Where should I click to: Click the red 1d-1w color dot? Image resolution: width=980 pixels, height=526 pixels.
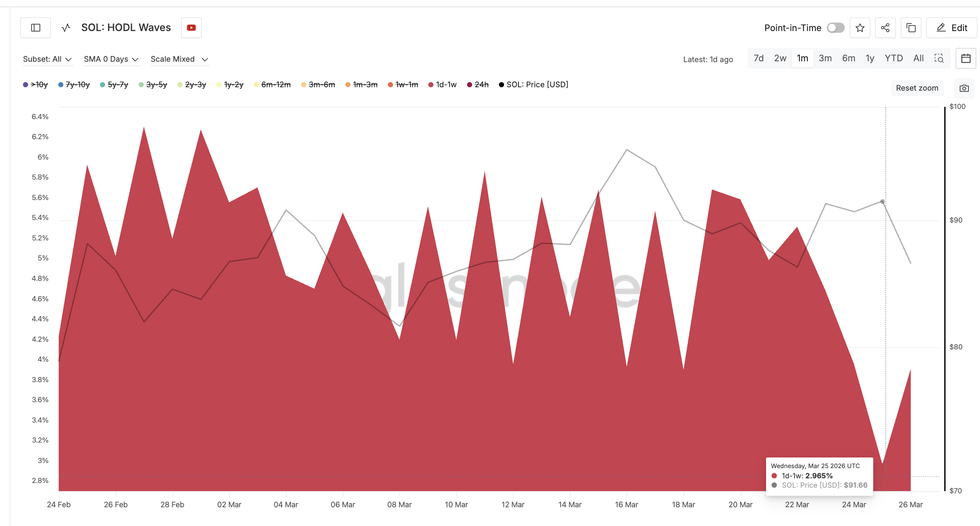[x=431, y=84]
